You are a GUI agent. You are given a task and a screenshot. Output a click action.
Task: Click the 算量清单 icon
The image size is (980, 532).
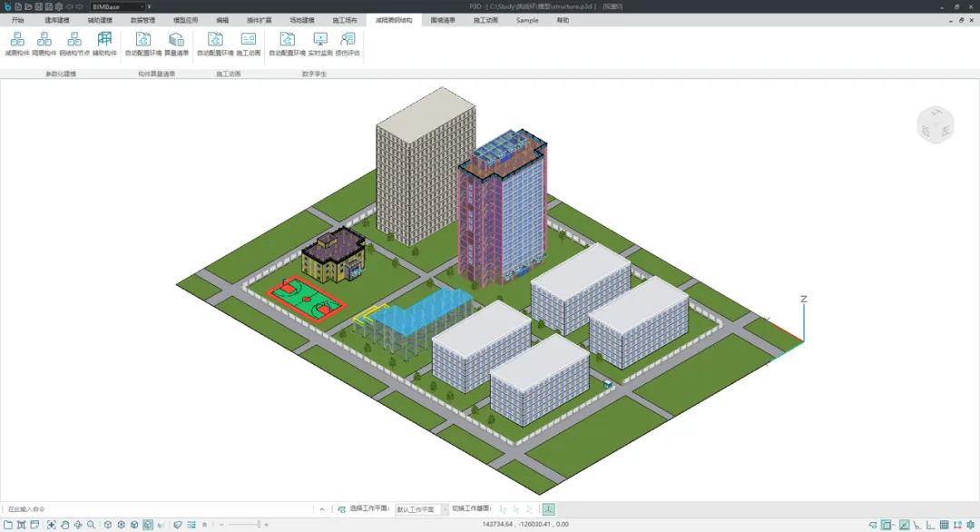tap(176, 40)
